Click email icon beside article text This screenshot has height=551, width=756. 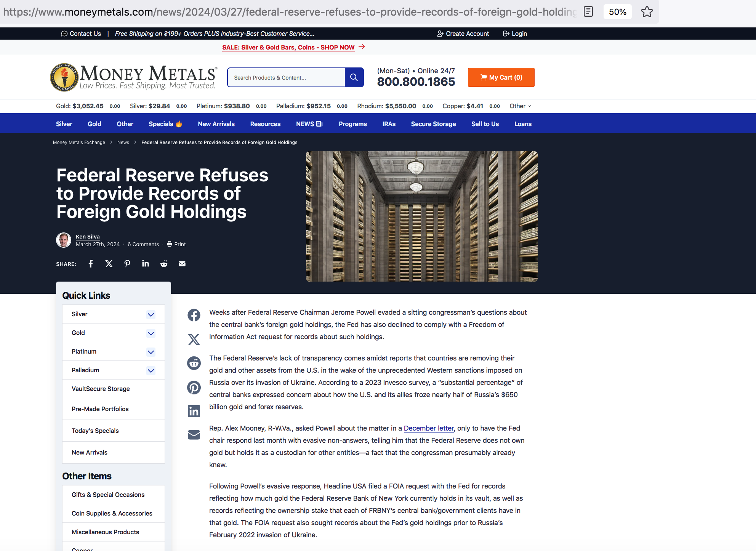coord(194,435)
